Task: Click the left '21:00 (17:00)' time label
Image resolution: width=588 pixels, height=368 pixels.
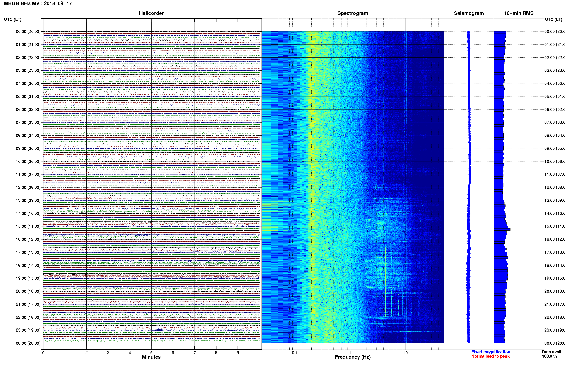Action: [x=28, y=304]
